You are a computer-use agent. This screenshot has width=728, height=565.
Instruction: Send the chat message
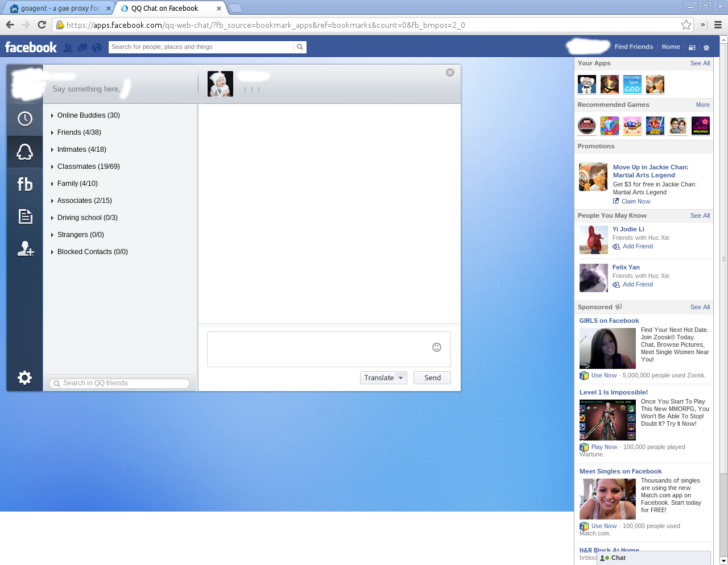432,378
